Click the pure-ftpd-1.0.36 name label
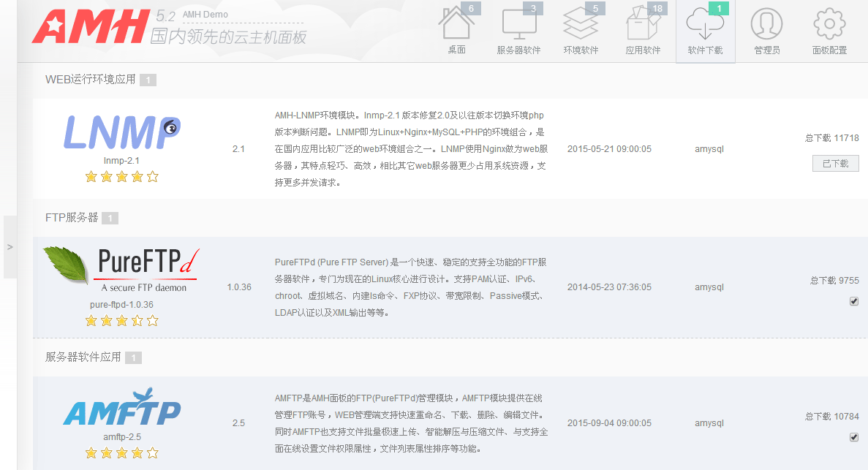 (x=121, y=304)
